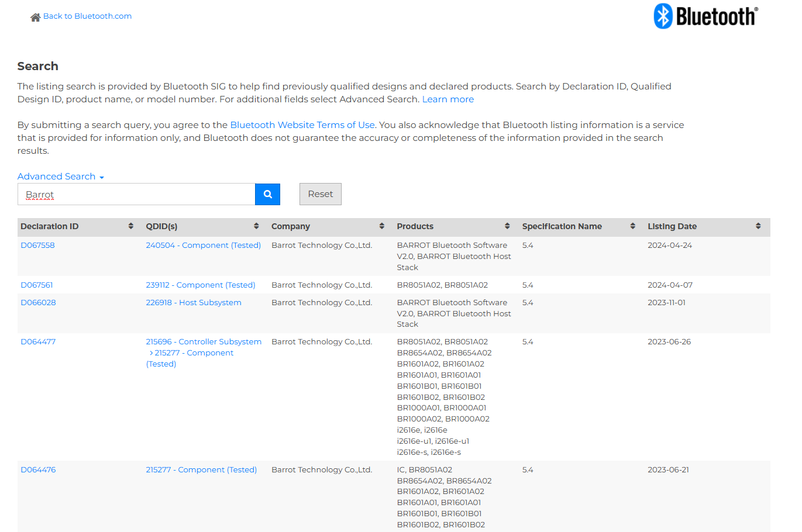Click listing date 2024-04-24
802x532 pixels.
pyautogui.click(x=670, y=246)
